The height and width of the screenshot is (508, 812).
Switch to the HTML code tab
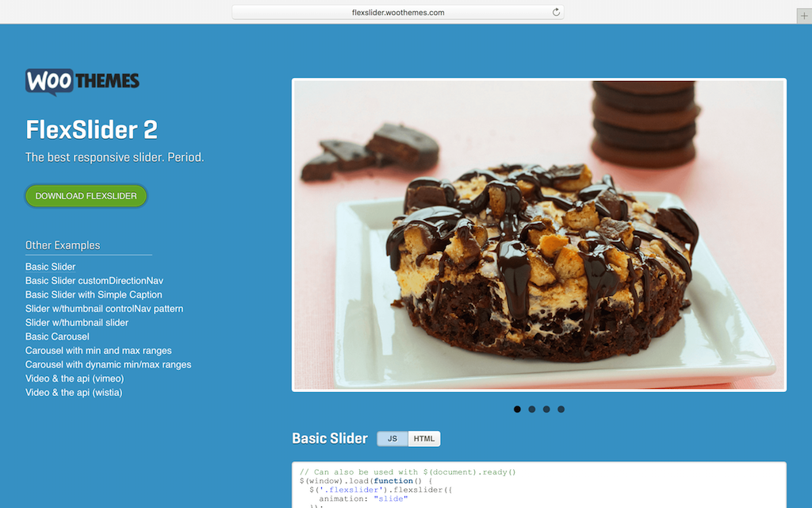[424, 438]
